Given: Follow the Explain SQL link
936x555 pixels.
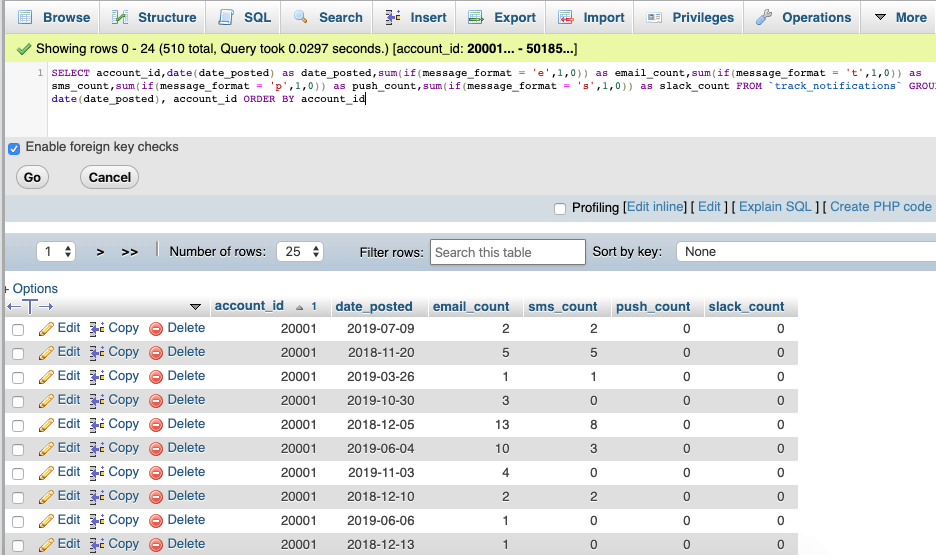Looking at the screenshot, I should pyautogui.click(x=775, y=207).
